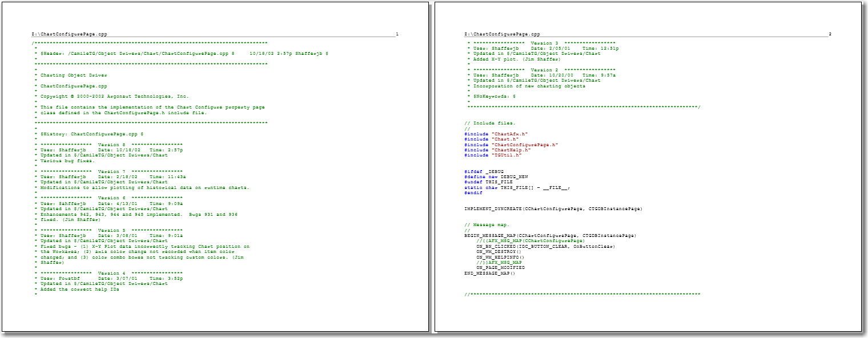Viewport: 868px width, 338px height.
Task: Click the #include "TGUtil.h" line
Action: coord(493,155)
